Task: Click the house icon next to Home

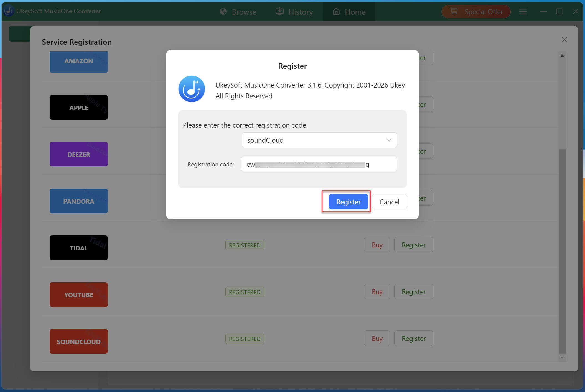Action: 336,11
